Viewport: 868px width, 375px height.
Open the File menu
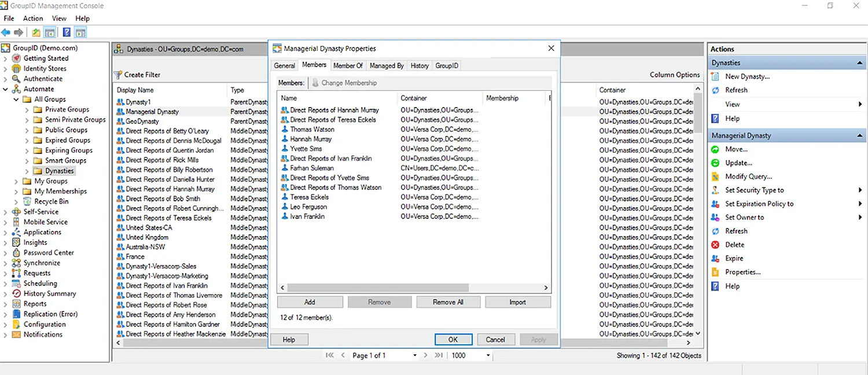[x=9, y=19]
